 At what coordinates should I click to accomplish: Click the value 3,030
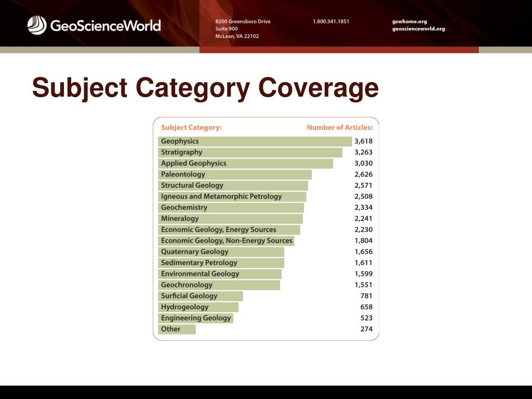point(363,163)
